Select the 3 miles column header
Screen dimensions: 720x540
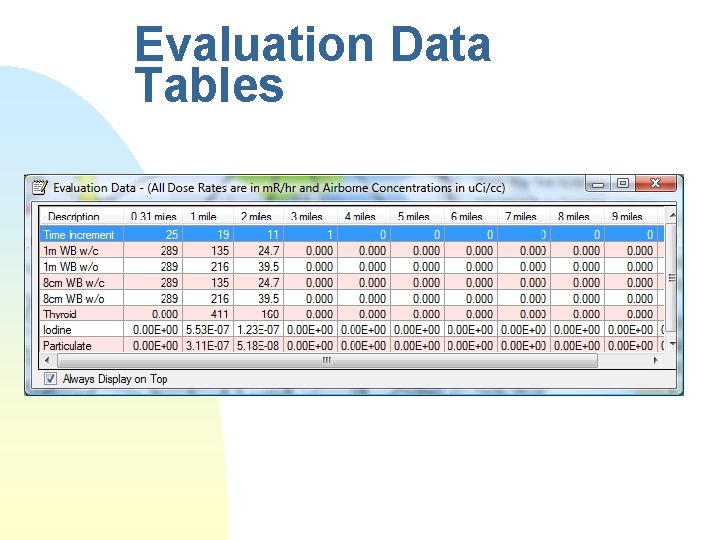[x=310, y=216]
